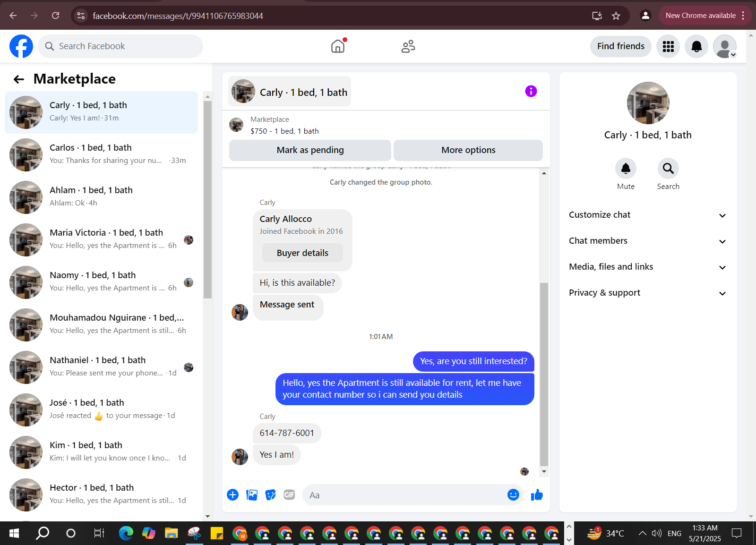Go to the Home feed icon

click(338, 46)
